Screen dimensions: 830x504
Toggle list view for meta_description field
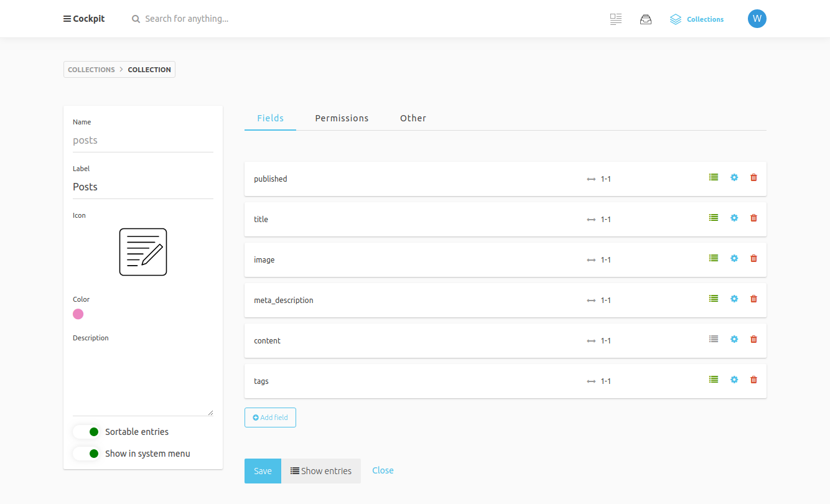714,299
